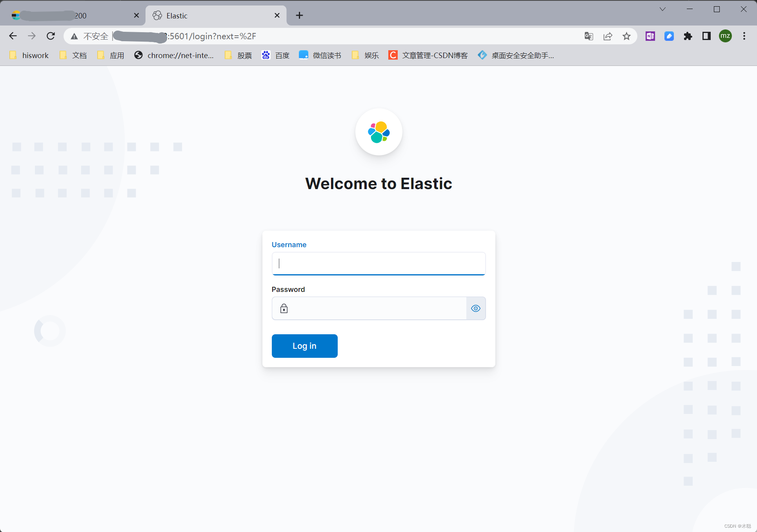Select the Elastic tab

tap(216, 15)
